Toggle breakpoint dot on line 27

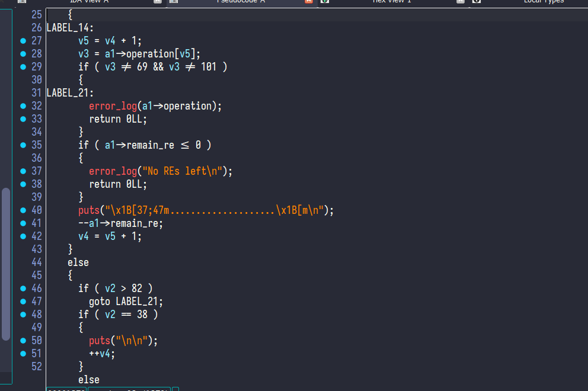[23, 41]
